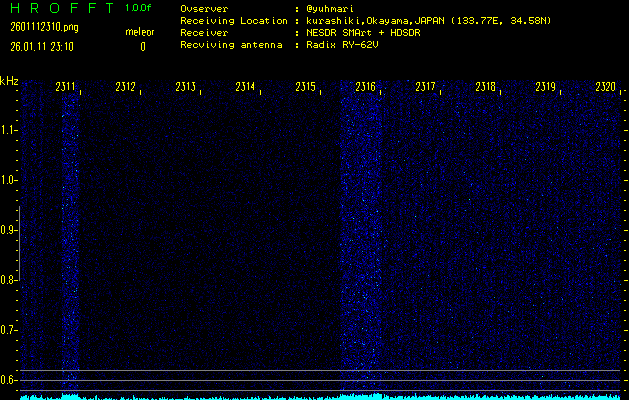The width and height of the screenshot is (629, 400).
Task: Select the 2316 time marker
Action: click(366, 88)
